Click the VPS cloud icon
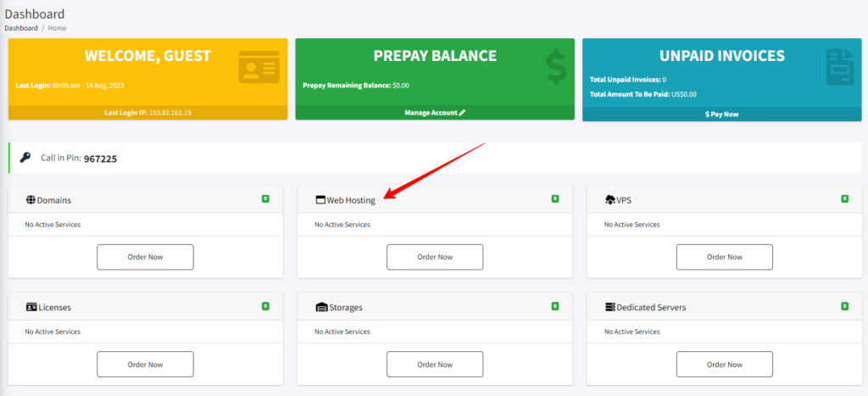 [x=609, y=200]
